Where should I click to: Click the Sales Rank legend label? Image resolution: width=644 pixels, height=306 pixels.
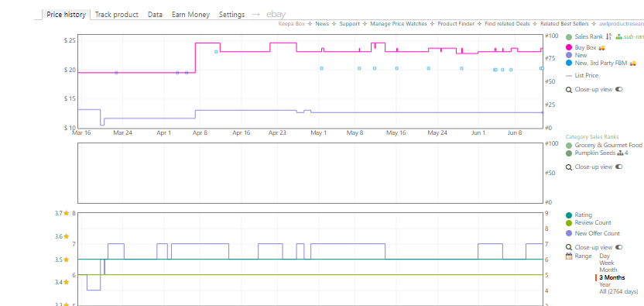coord(589,37)
